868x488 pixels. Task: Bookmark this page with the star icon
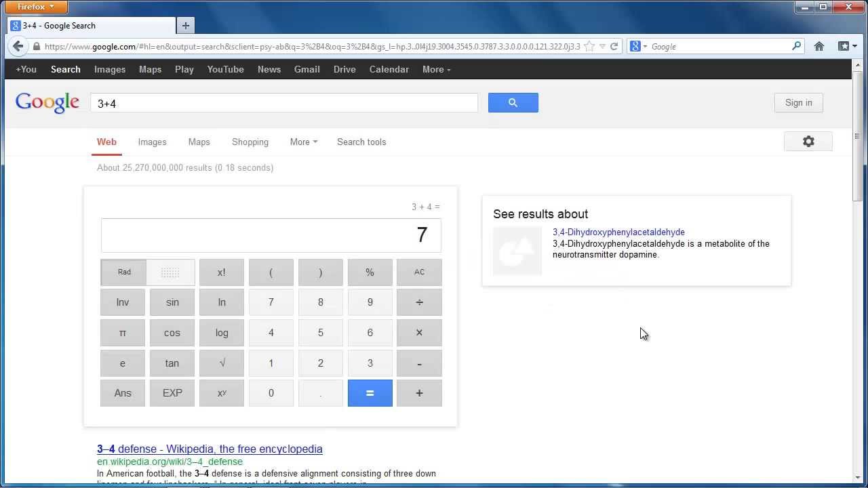tap(589, 46)
